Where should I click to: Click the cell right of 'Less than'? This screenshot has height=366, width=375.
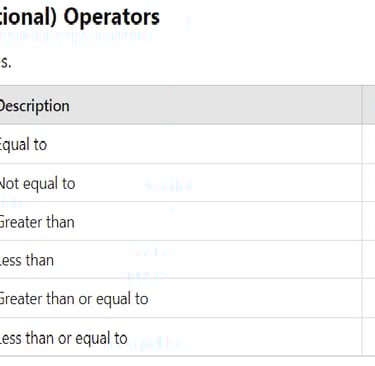pyautogui.click(x=369, y=259)
